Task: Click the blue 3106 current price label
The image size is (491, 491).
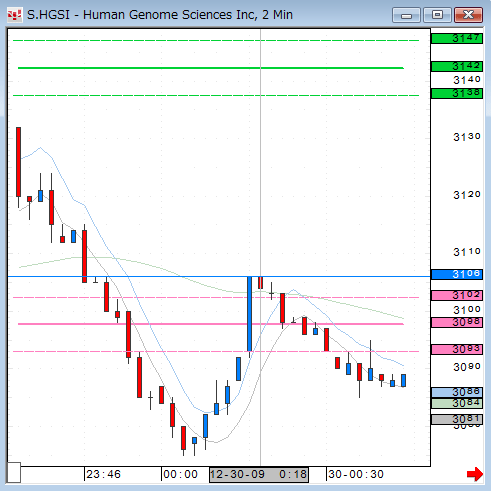Action: (457, 274)
